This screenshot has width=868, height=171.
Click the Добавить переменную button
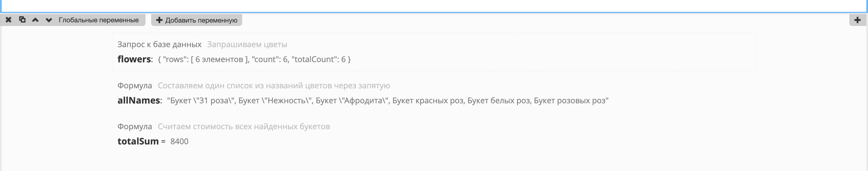[197, 20]
